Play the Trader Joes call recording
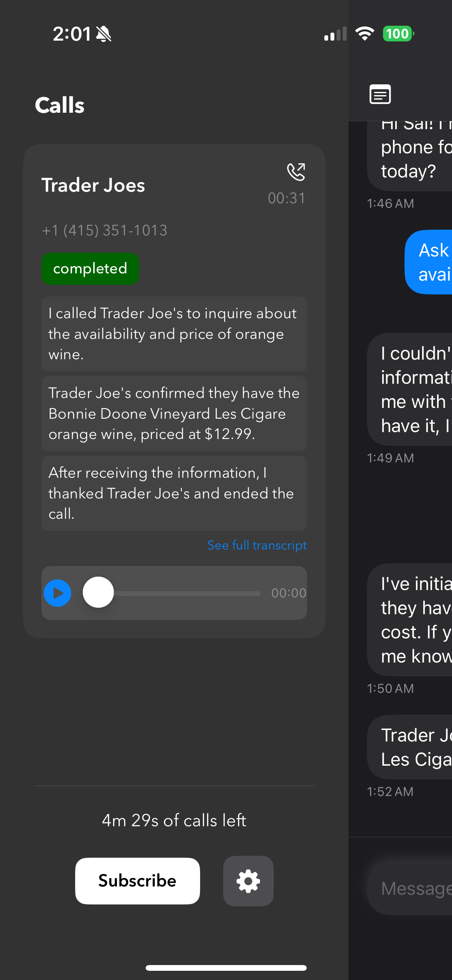Viewport: 452px width, 980px height. 58,593
